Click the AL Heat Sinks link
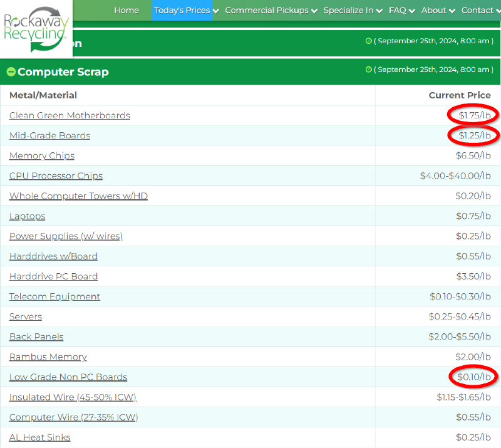Screen dimensions: 501x448 tap(39, 437)
